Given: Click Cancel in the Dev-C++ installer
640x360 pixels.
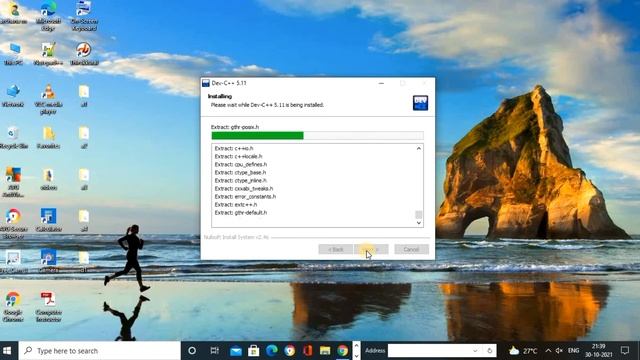Looking at the screenshot, I should point(411,249).
